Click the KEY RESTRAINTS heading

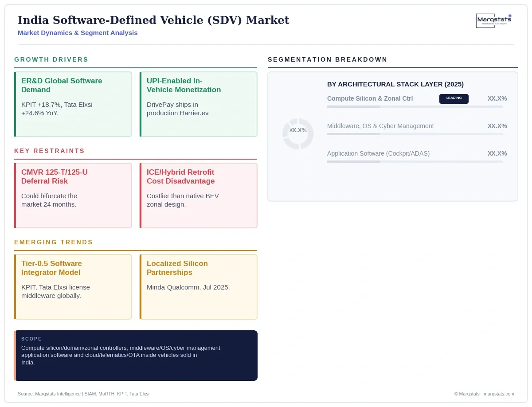[x=50, y=151]
